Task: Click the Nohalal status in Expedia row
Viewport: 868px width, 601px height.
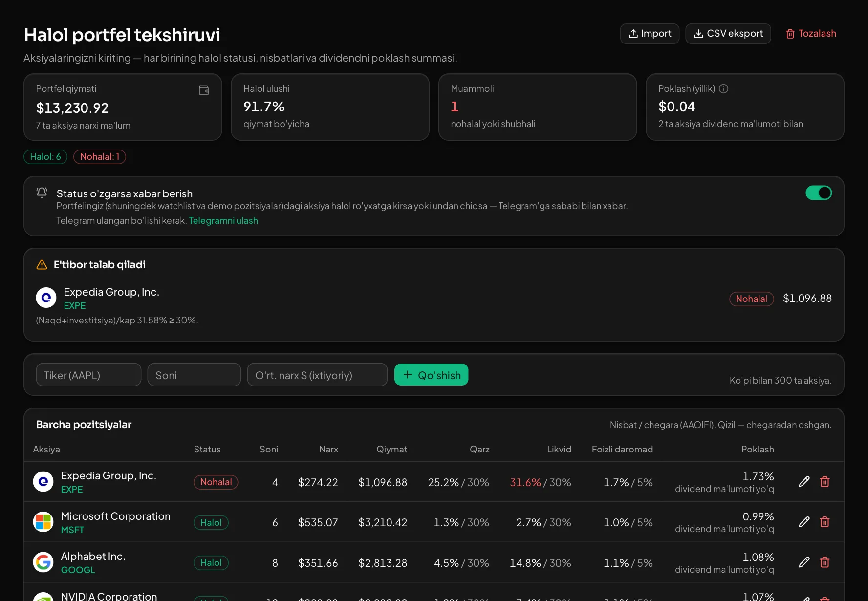Action: (x=216, y=482)
